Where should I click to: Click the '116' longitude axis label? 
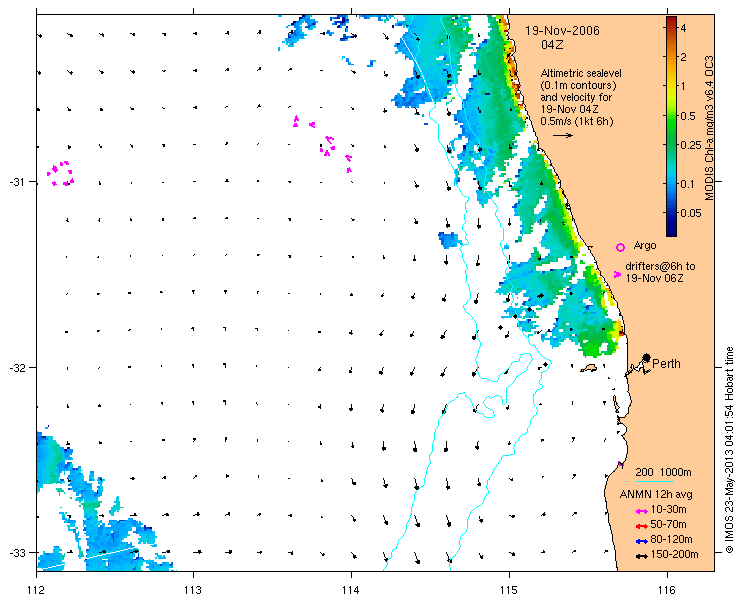click(x=667, y=590)
